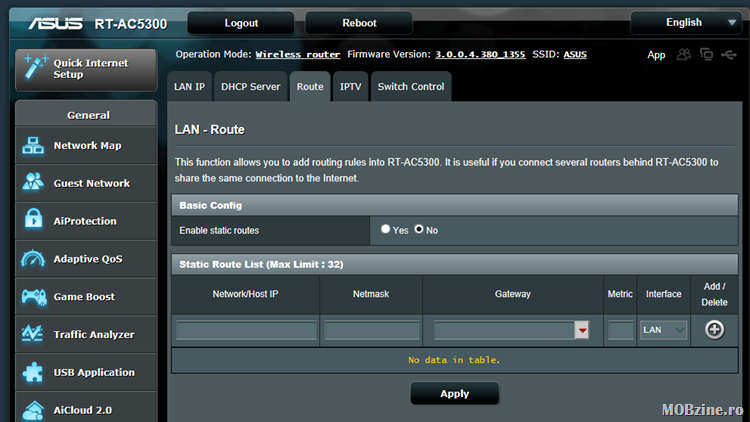Open AiCloud 2.0 menu item
The image size is (750, 422).
coord(86,407)
